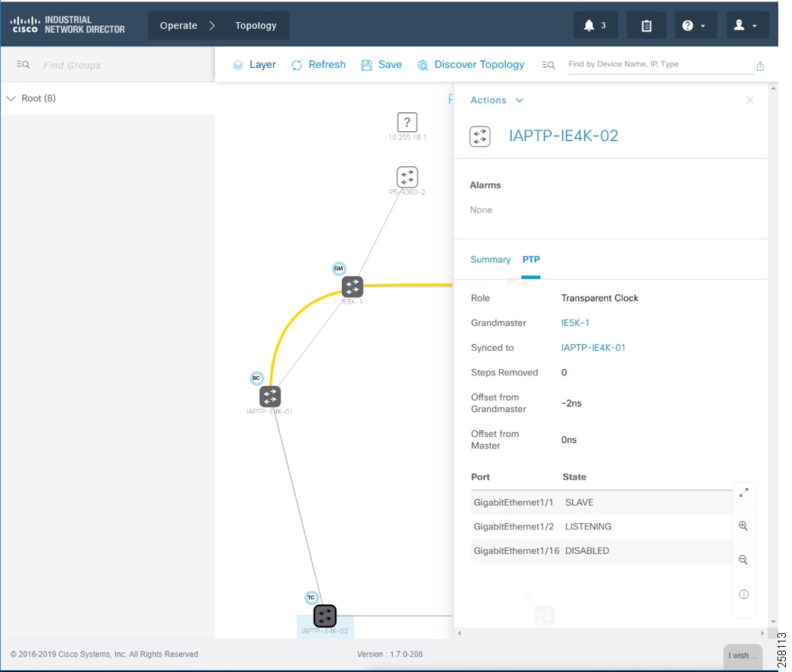Click the vertical scrollbar up arrow
Screen dimensions: 792x672
click(x=773, y=88)
